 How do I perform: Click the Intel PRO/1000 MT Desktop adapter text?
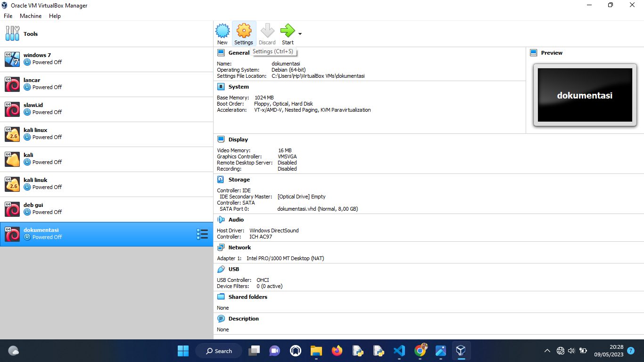tap(285, 258)
